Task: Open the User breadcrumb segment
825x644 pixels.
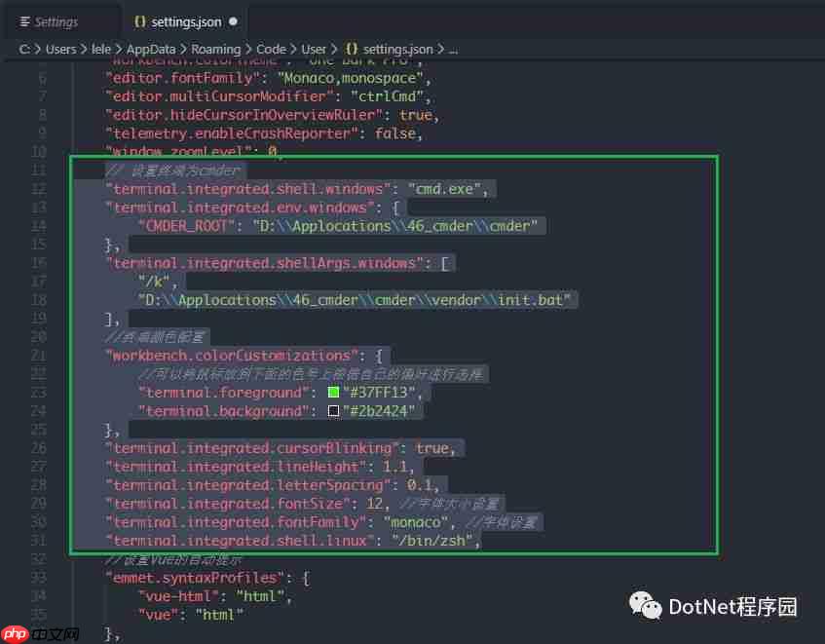Action: (314, 50)
